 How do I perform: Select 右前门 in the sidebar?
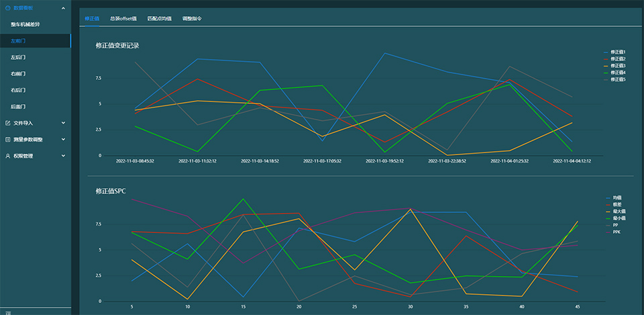tap(18, 74)
